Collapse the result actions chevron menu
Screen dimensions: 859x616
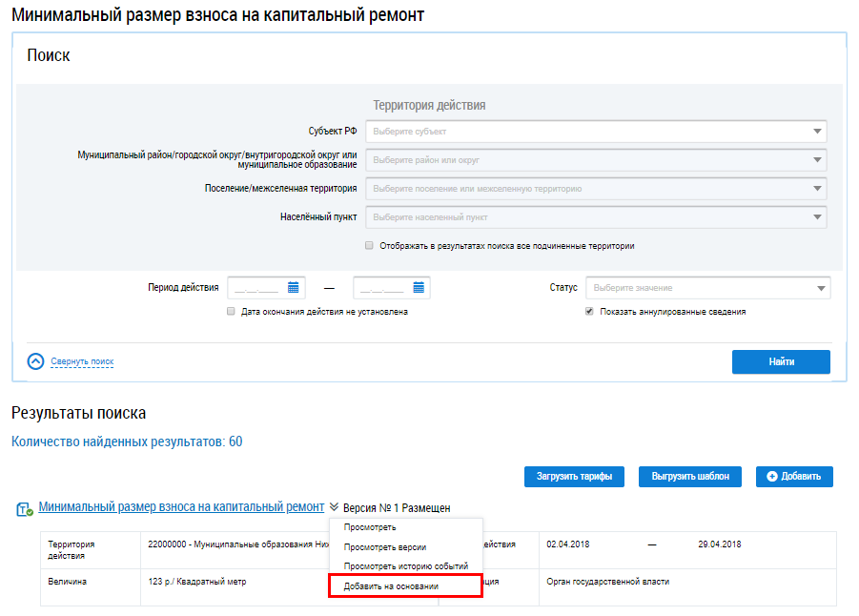tap(335, 507)
